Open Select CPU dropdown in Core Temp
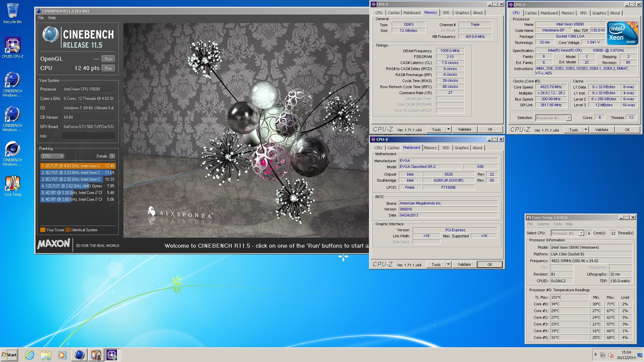 (x=568, y=233)
